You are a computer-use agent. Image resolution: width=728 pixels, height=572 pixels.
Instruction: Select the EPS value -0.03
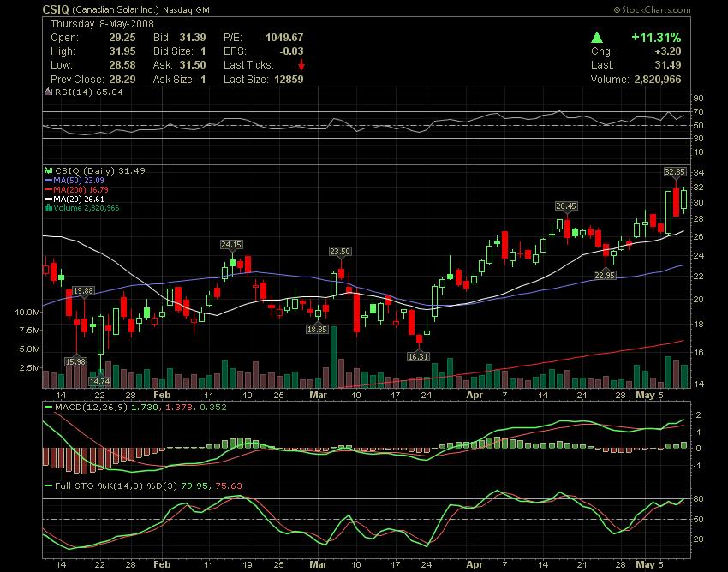point(291,51)
